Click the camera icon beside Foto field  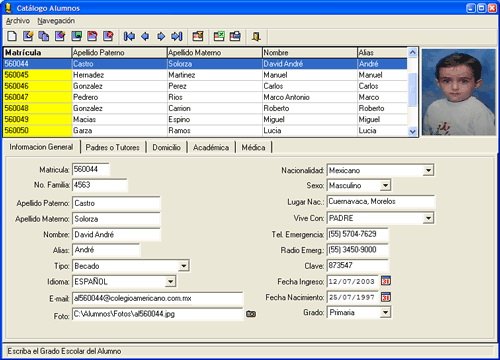pos(251,314)
